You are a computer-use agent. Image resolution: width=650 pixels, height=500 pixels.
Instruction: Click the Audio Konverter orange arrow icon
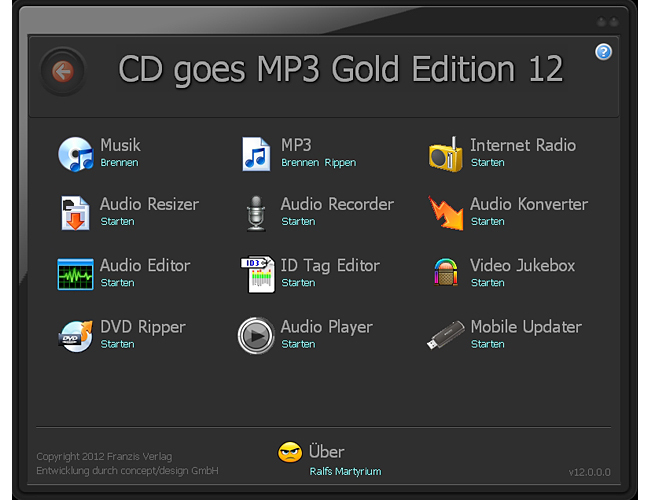[x=446, y=213]
